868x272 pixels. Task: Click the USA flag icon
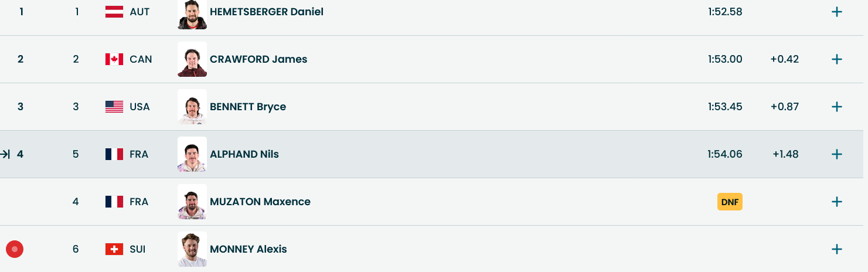click(114, 107)
